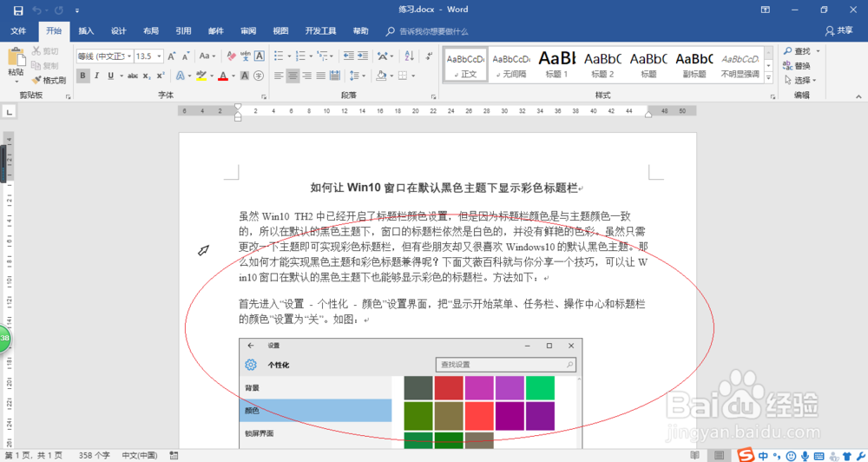Open enclosed character (字) tool
Image resolution: width=868 pixels, height=462 pixels.
click(x=259, y=76)
